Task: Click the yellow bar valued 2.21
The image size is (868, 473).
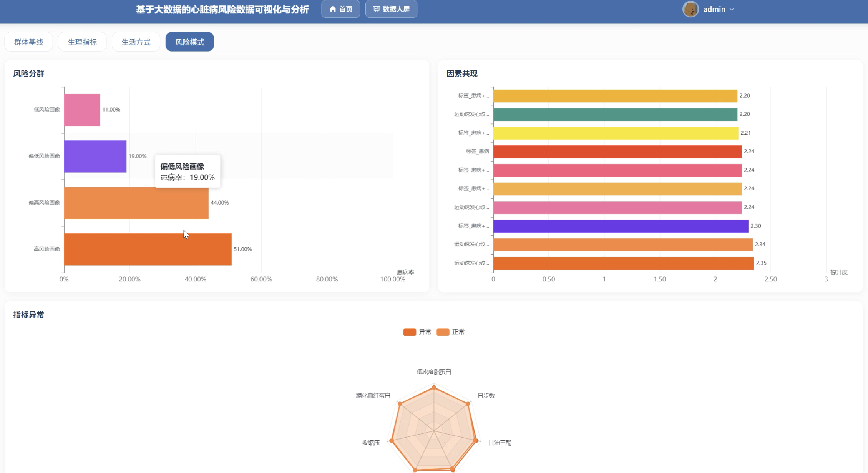Action: click(616, 133)
